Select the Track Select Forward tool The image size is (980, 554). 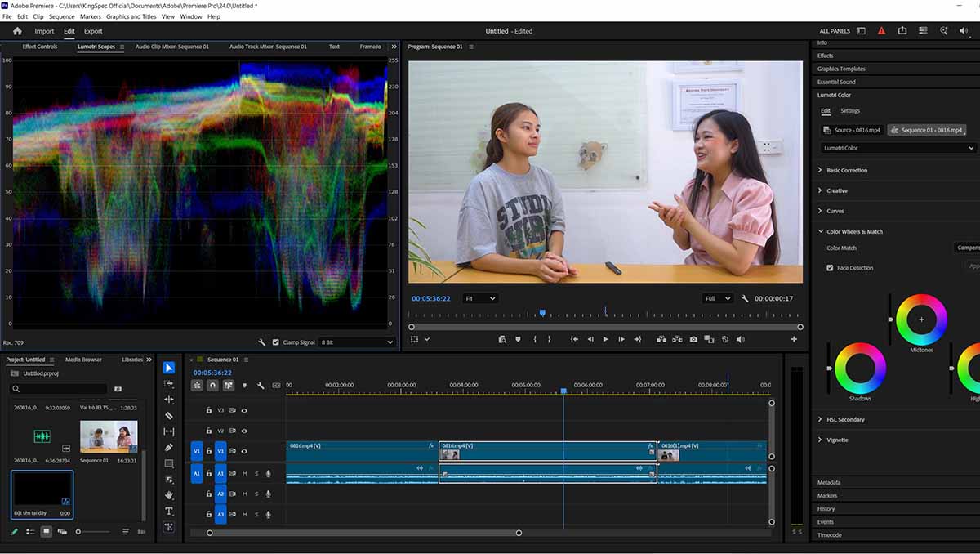pos(169,383)
